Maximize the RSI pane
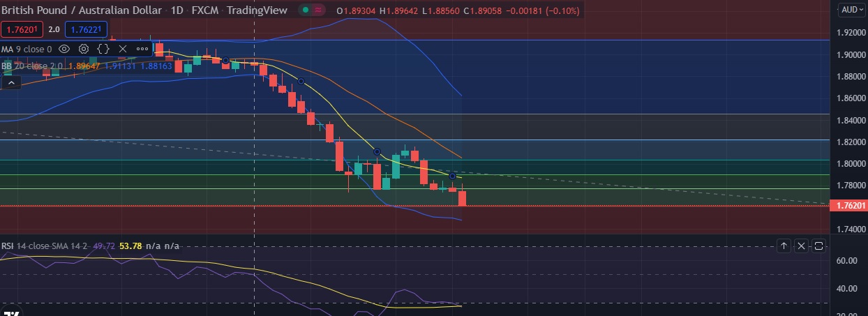868x316 pixels. (x=818, y=246)
